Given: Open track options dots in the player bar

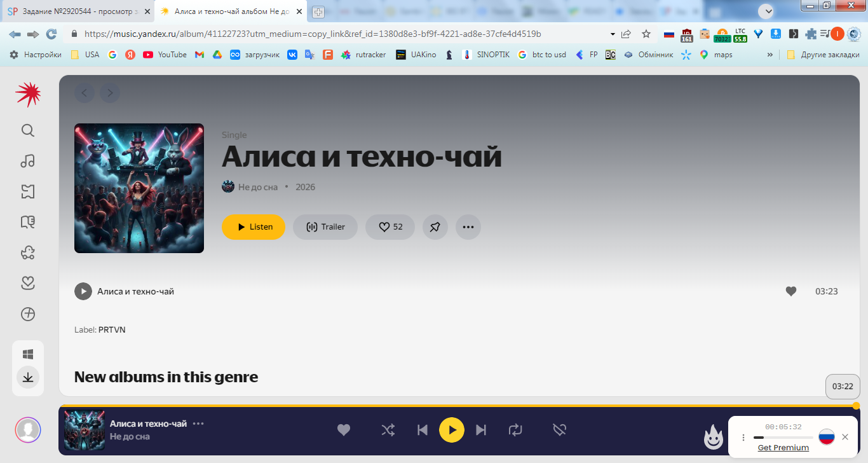Looking at the screenshot, I should pos(198,424).
